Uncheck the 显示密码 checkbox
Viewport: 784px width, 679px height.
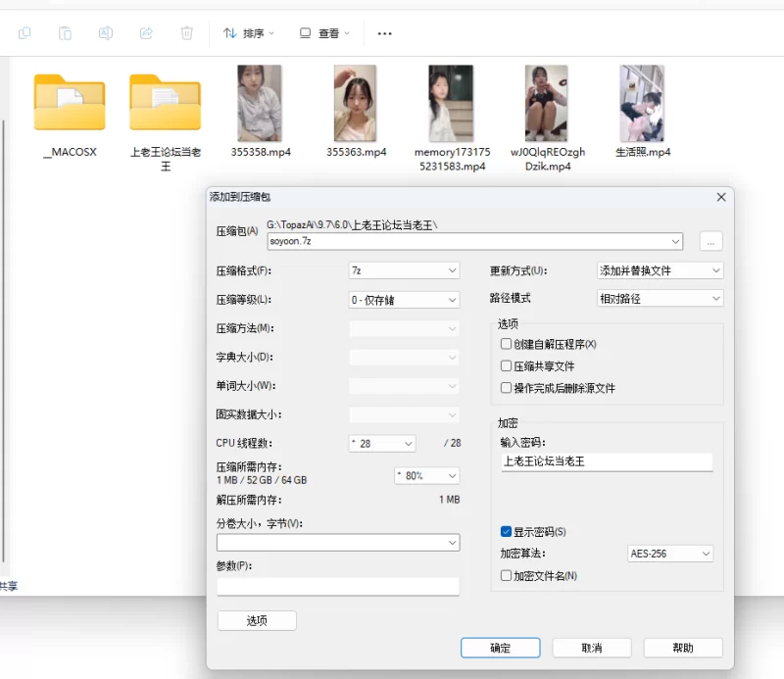(506, 532)
